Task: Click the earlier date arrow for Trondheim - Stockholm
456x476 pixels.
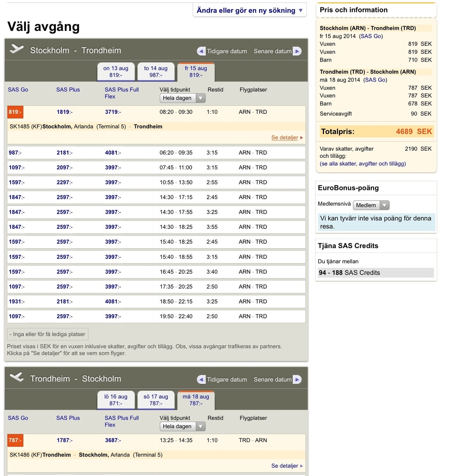Action: click(201, 379)
